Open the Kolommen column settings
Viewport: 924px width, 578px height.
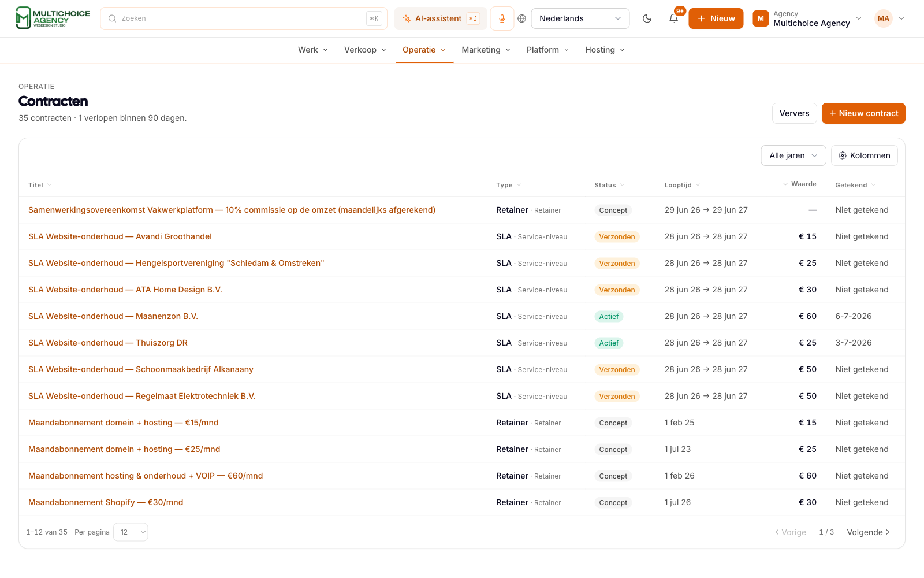[864, 155]
